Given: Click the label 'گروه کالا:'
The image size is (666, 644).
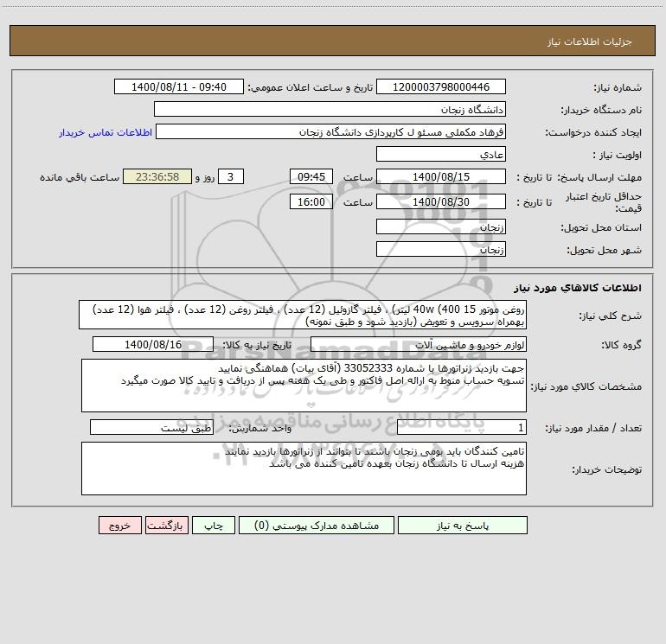Looking at the screenshot, I should coord(621,345).
